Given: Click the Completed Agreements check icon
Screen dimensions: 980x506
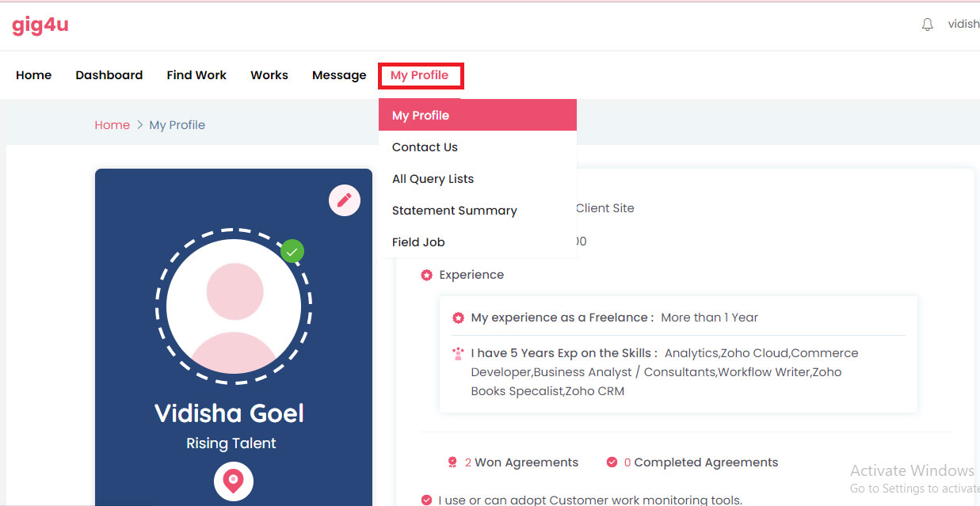Looking at the screenshot, I should [x=612, y=462].
